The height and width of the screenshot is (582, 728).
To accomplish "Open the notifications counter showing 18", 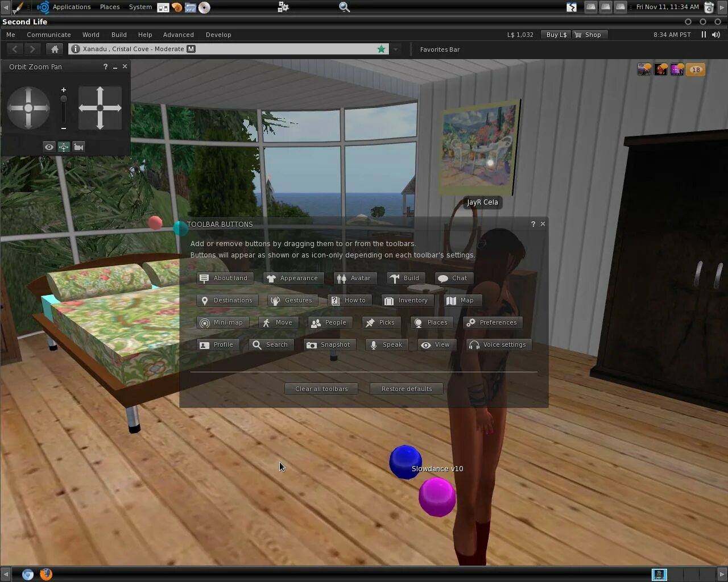I will (696, 70).
